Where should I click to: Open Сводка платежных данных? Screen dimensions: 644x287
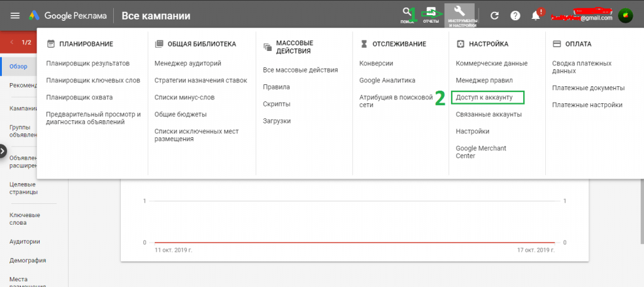[x=582, y=67]
